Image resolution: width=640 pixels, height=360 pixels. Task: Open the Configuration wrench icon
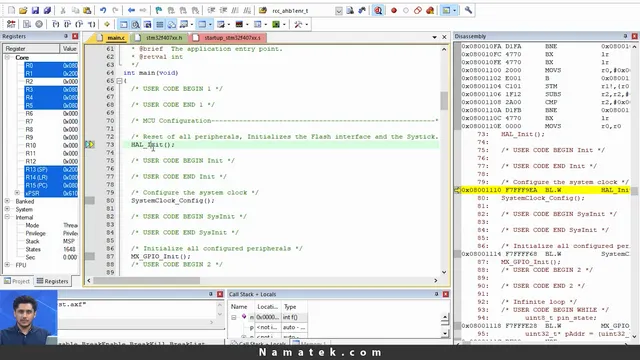pos(468,11)
